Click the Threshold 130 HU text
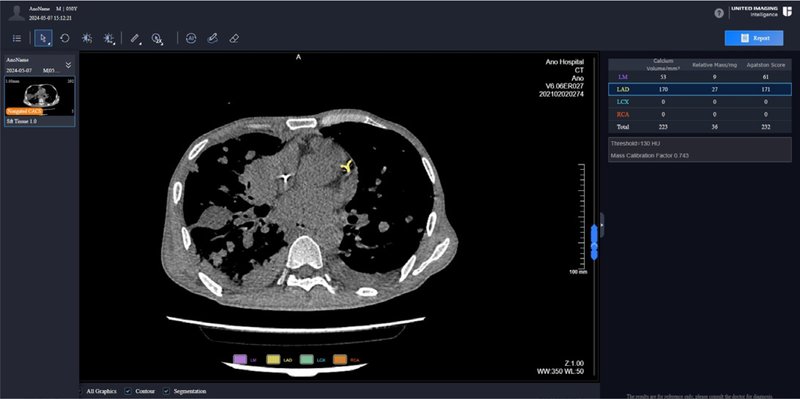Screen dimensions: 800x399 point(635,144)
